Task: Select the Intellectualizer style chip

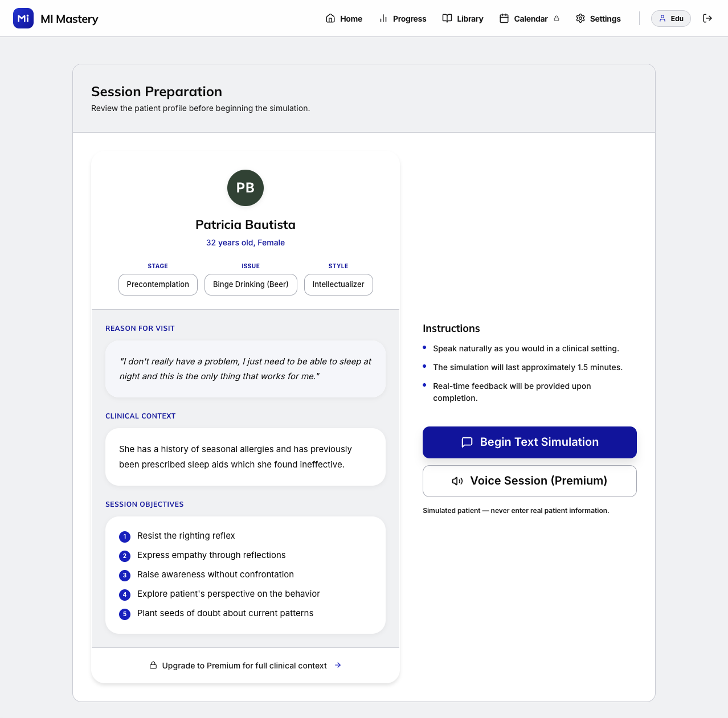Action: coord(338,285)
